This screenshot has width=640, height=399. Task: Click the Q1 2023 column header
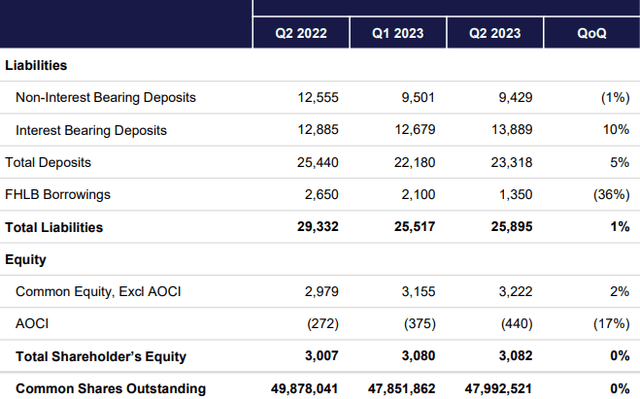tap(398, 33)
